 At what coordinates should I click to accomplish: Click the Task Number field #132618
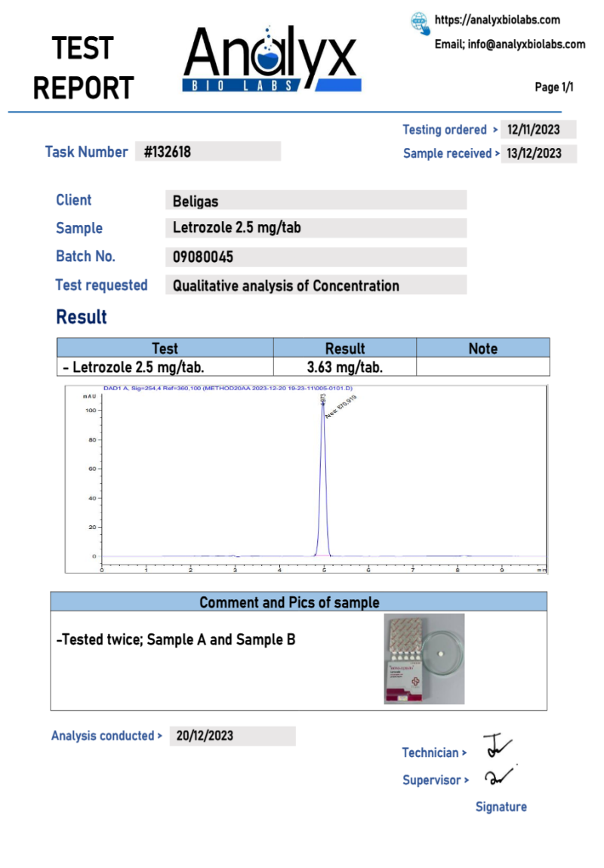coord(208,152)
